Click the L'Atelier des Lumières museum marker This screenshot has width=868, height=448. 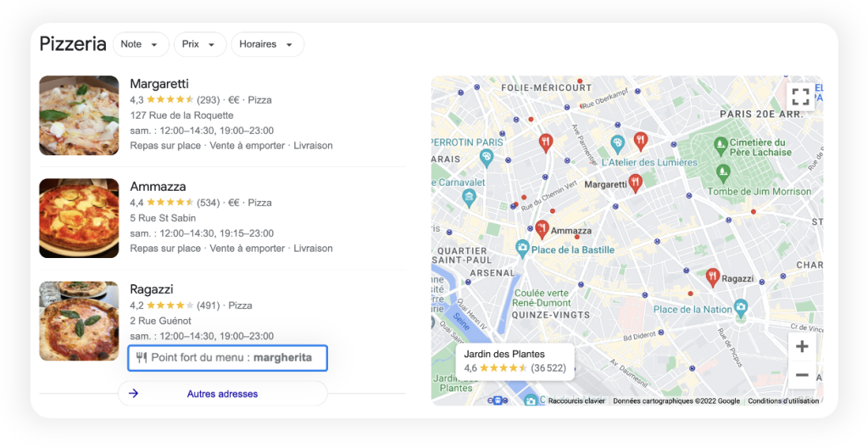(617, 143)
